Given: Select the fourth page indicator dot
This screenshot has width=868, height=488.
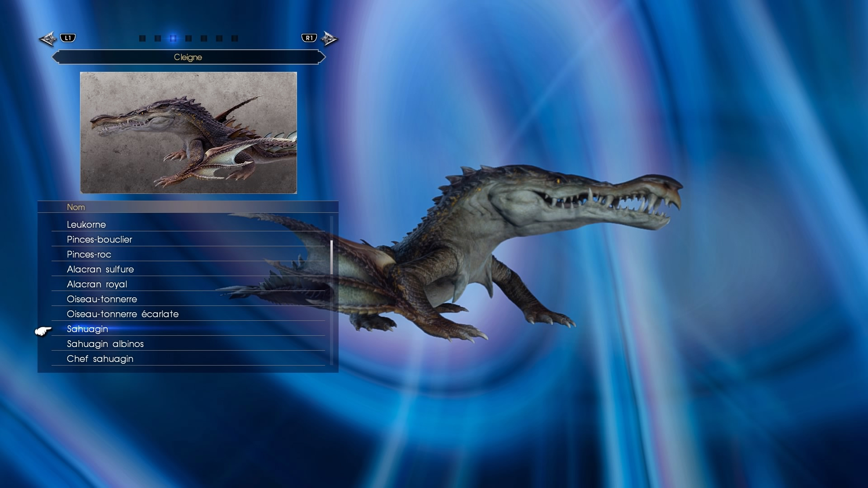Looking at the screenshot, I should [x=189, y=38].
